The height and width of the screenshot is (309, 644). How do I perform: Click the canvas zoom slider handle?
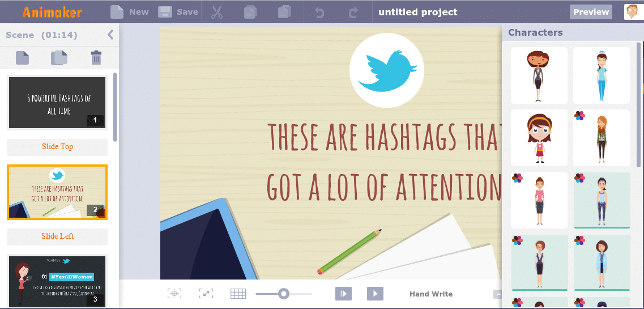click(x=284, y=294)
